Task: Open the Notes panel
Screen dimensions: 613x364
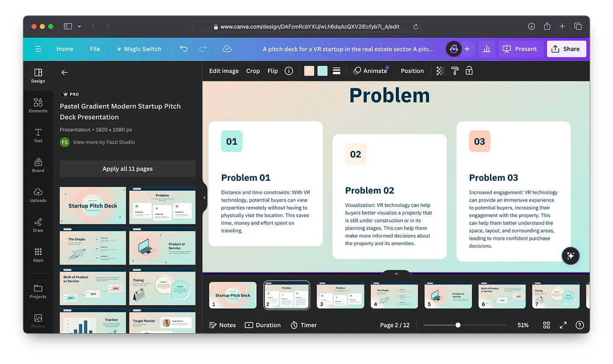Action: point(222,325)
